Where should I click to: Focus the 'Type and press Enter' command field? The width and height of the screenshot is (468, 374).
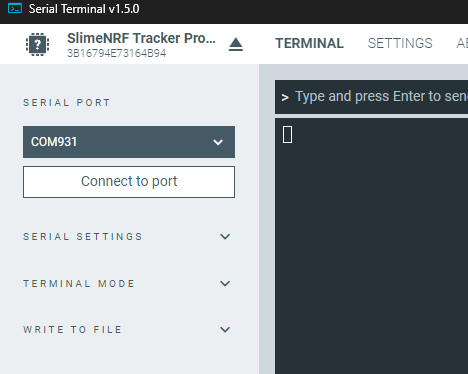click(371, 97)
